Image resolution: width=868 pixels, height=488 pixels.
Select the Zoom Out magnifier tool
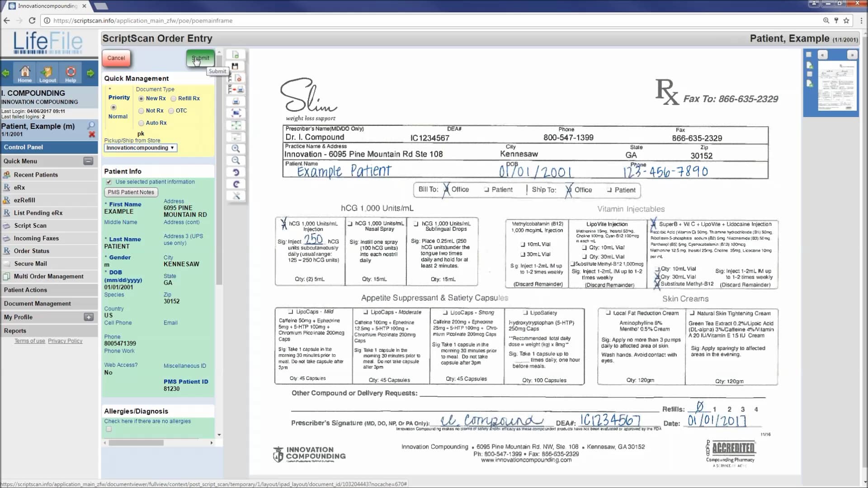pyautogui.click(x=236, y=160)
